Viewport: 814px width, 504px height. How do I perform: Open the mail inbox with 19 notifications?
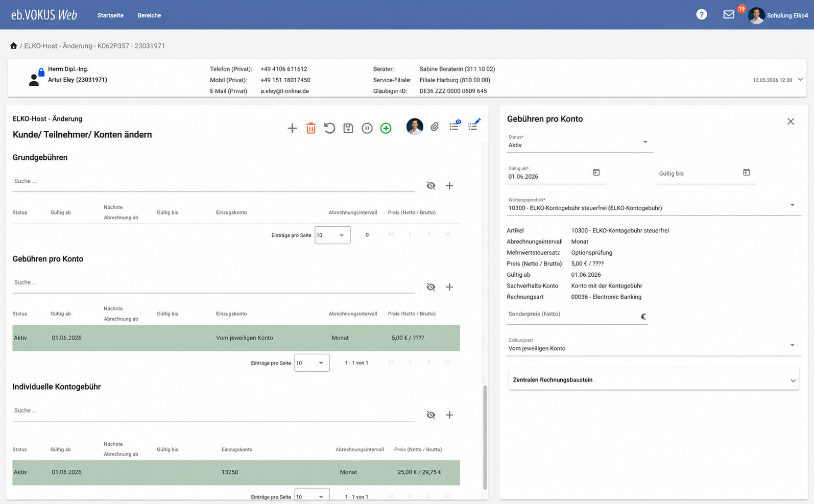click(729, 14)
